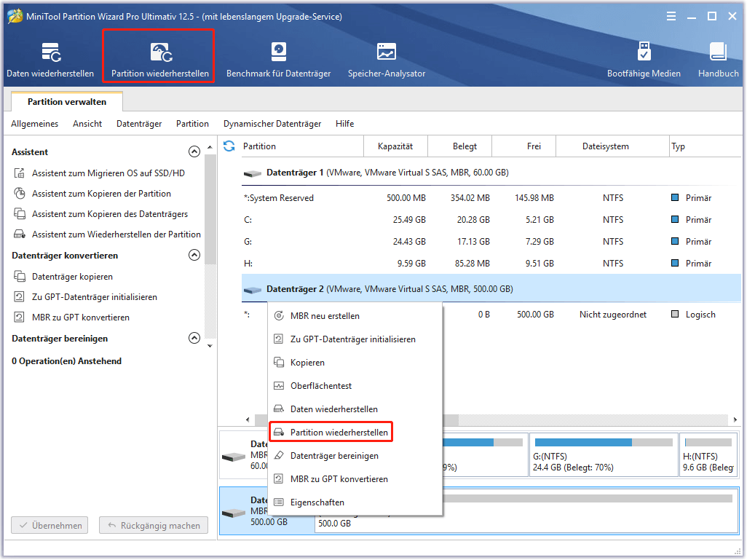Screen dimensions: 747x560
Task: Choose Datenträger kopieren in sidebar
Action: click(72, 277)
